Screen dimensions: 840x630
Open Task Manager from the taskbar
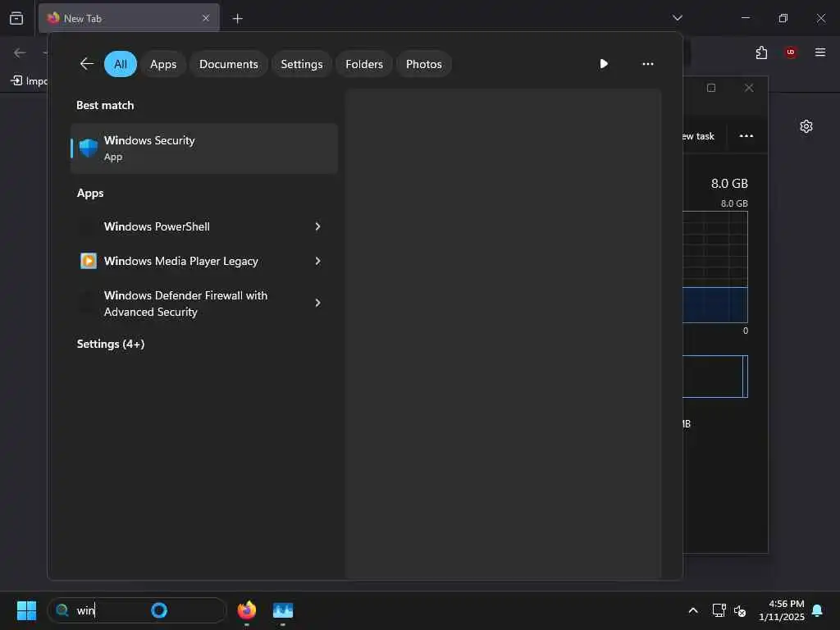tap(283, 610)
